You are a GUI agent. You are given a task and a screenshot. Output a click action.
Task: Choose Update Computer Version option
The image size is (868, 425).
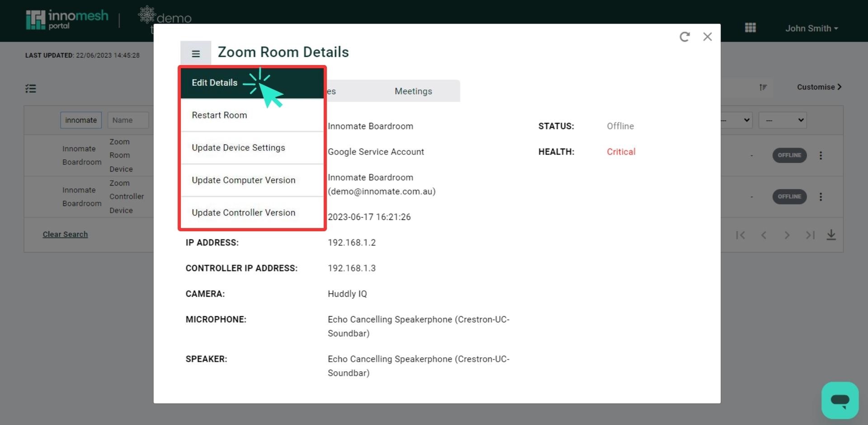tap(252, 180)
